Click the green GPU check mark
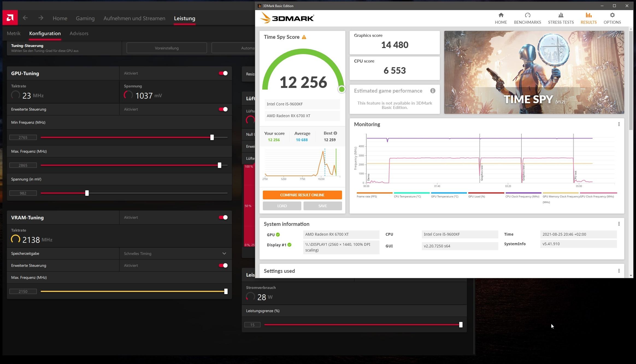This screenshot has width=636, height=364. pos(278,235)
